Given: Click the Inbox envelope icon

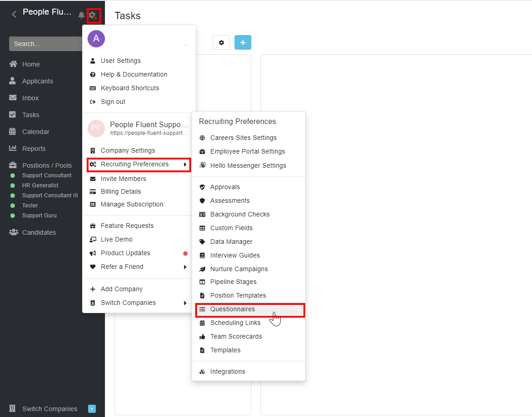Looking at the screenshot, I should [13, 98].
